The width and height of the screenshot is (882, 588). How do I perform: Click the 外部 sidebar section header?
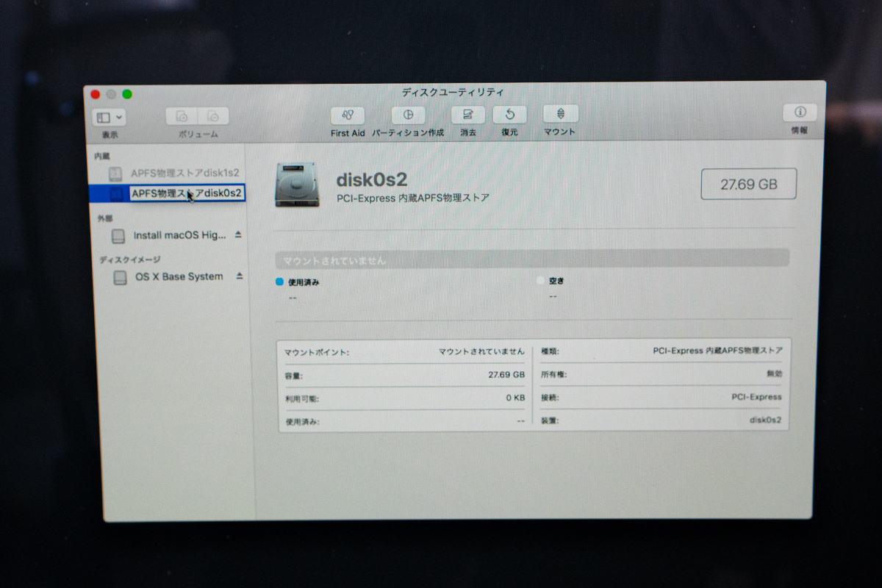click(x=105, y=218)
